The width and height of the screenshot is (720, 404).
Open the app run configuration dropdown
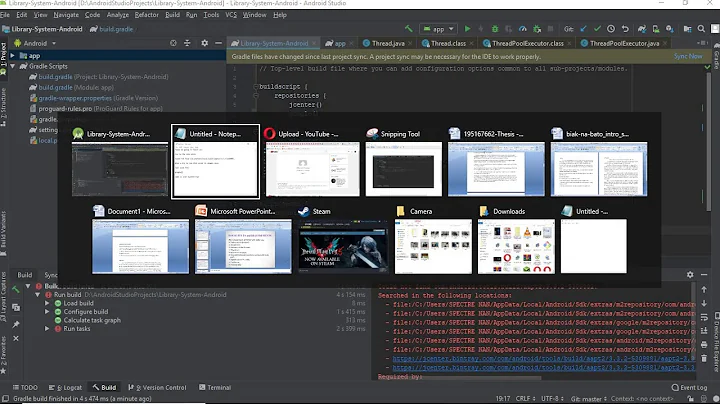[437, 29]
